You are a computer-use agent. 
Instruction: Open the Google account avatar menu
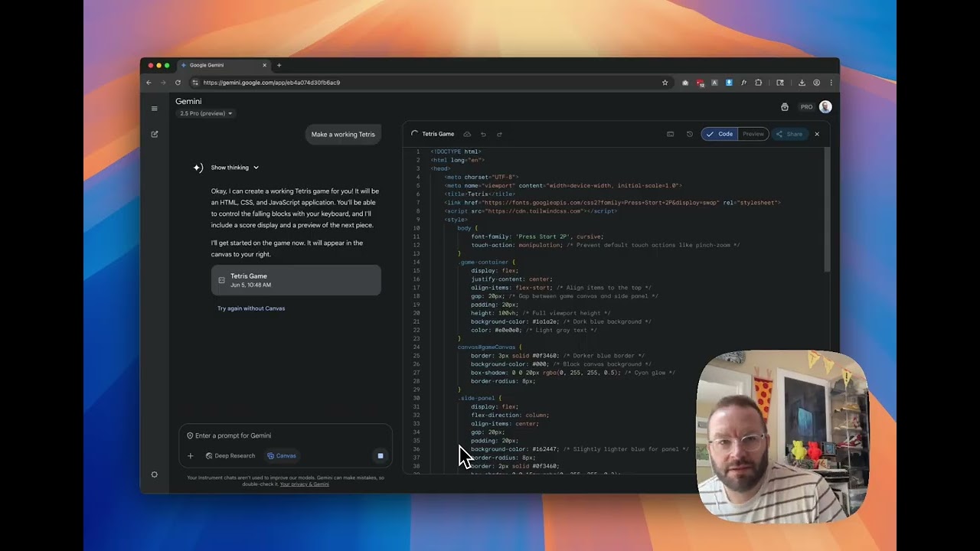(825, 107)
